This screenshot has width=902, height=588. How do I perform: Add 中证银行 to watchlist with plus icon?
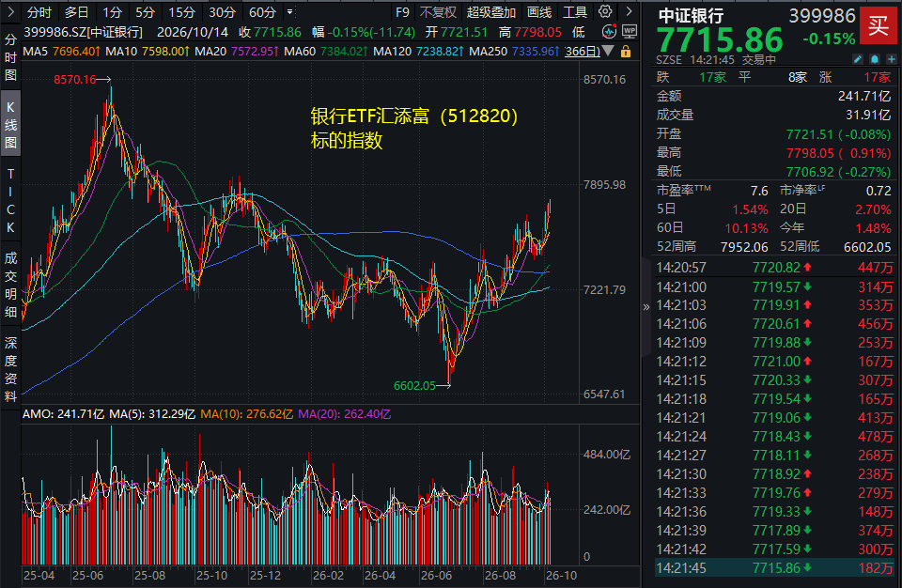pos(891,59)
